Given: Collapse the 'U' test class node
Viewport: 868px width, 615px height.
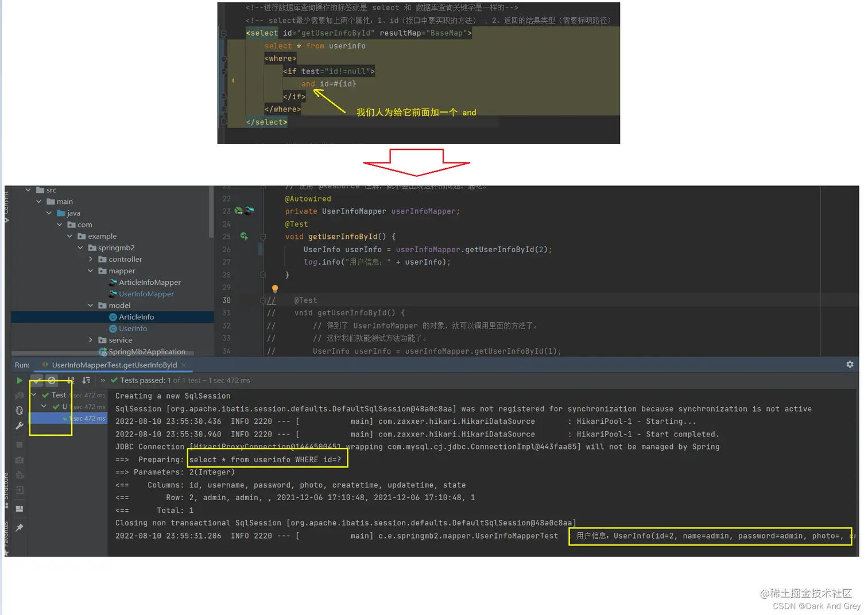Looking at the screenshot, I should (x=44, y=407).
